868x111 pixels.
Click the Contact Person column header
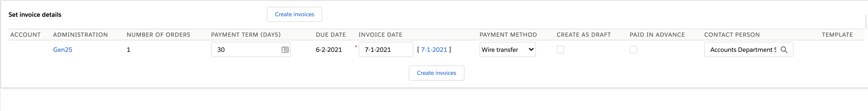(731, 35)
